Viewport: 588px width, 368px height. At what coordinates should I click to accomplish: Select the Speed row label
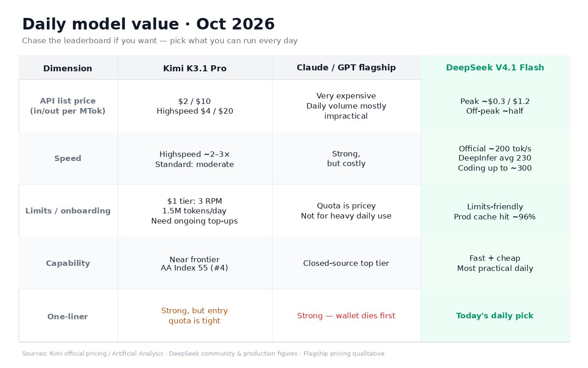(x=68, y=158)
